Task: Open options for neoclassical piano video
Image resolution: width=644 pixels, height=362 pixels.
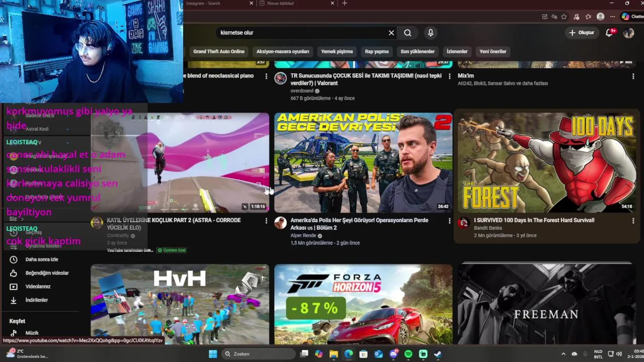Action: tap(267, 76)
